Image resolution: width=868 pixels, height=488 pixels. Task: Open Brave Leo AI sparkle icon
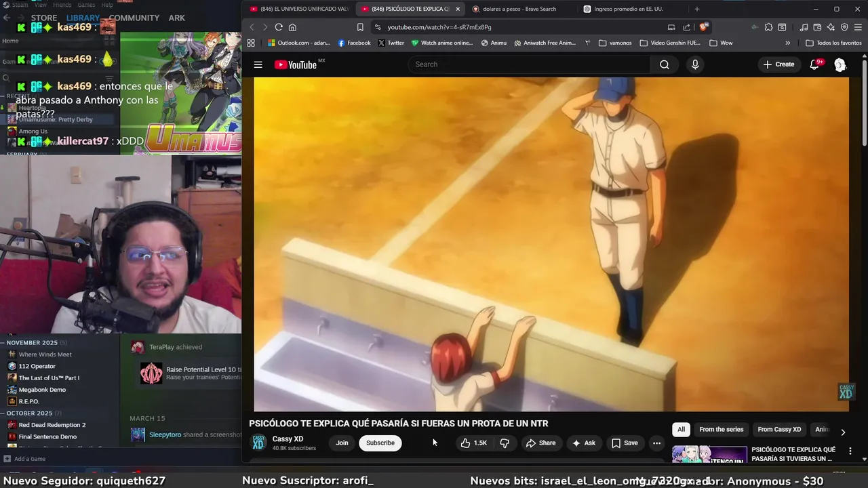click(831, 27)
